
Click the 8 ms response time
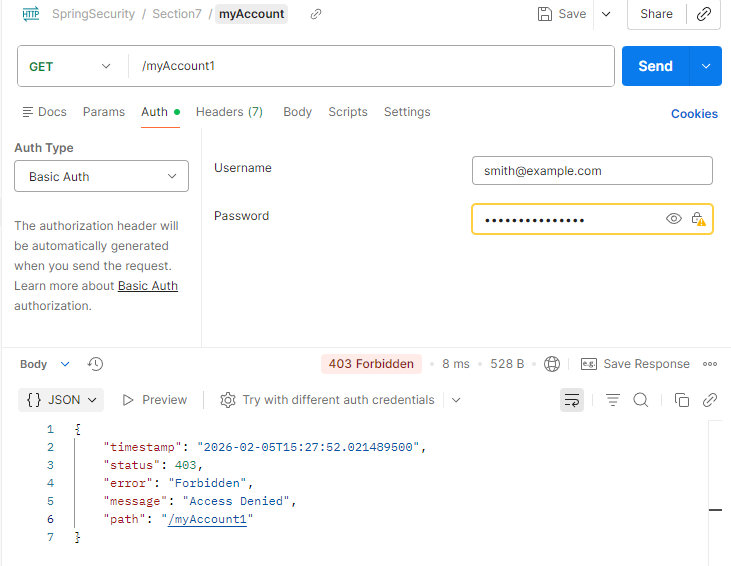pyautogui.click(x=455, y=364)
